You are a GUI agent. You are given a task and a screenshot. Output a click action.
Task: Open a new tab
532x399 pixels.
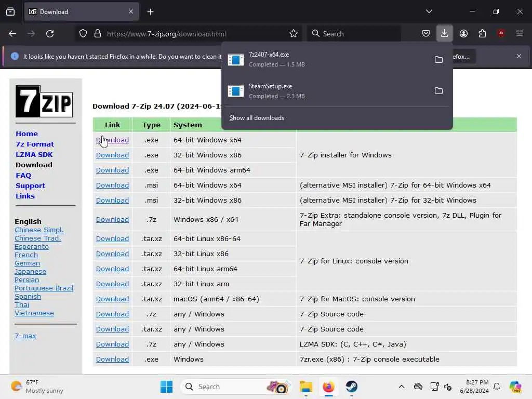150,12
